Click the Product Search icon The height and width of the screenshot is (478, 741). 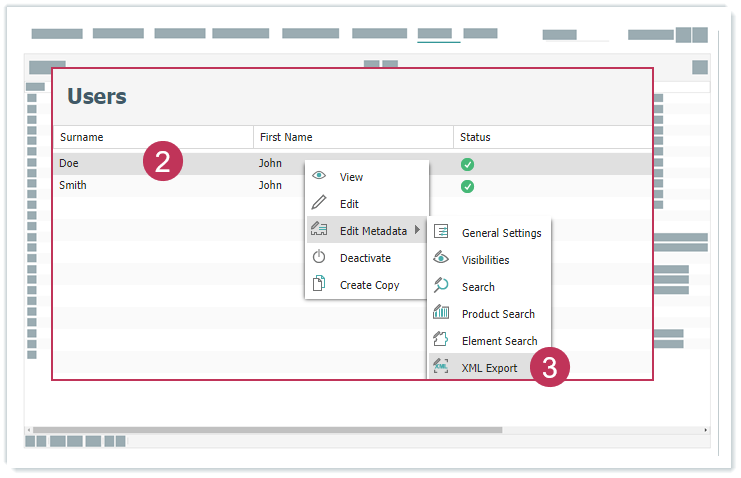tap(441, 313)
